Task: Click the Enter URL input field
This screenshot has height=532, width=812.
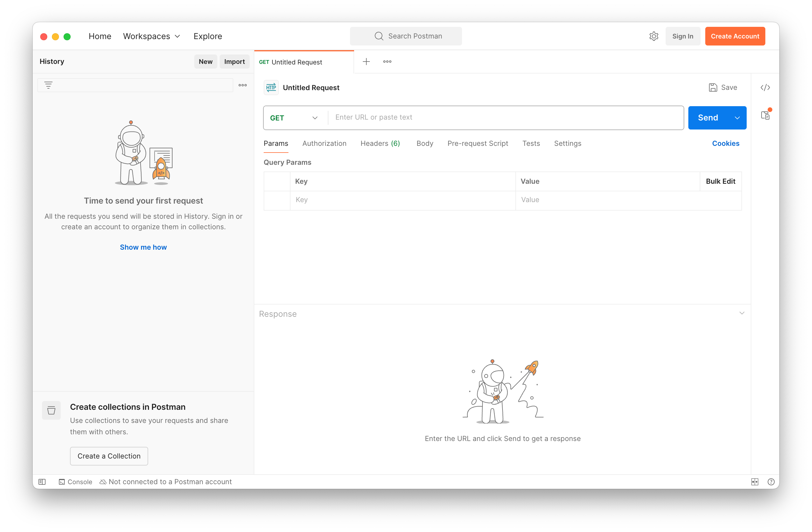Action: click(x=505, y=117)
